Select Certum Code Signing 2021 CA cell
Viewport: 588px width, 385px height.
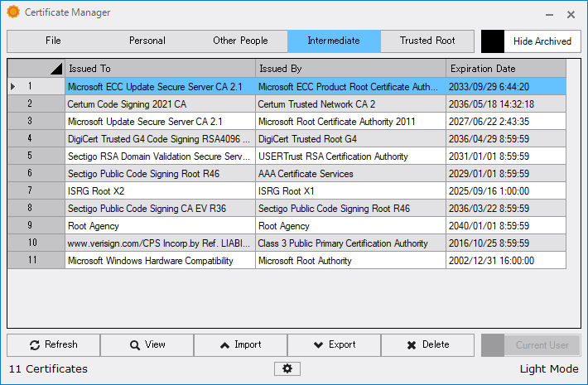(160, 103)
